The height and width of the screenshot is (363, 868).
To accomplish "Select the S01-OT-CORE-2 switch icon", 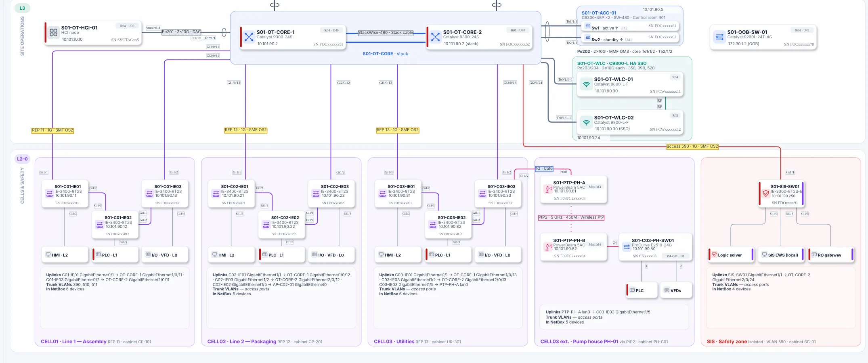I will pyautogui.click(x=435, y=37).
